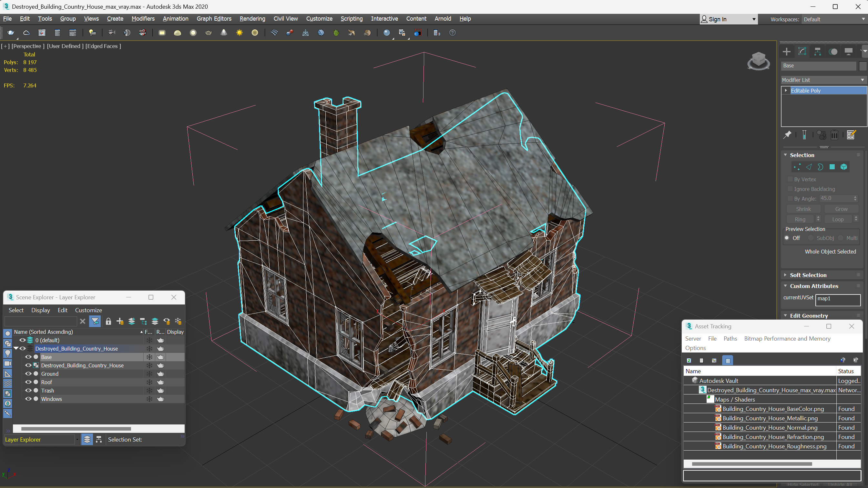Screen dimensions: 868x488
Task: Select the cone primitive icon
Action: pos(224,33)
